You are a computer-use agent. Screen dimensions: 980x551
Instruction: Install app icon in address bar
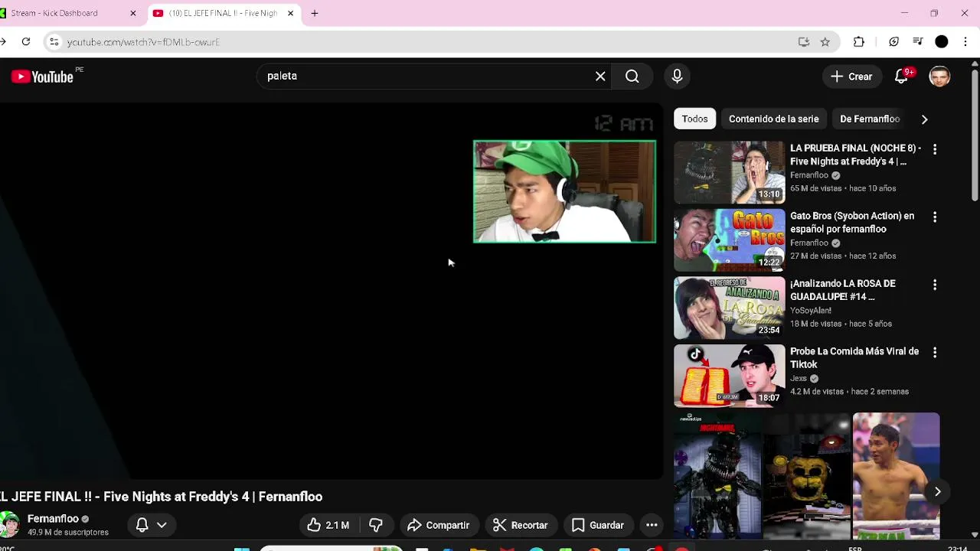click(804, 42)
